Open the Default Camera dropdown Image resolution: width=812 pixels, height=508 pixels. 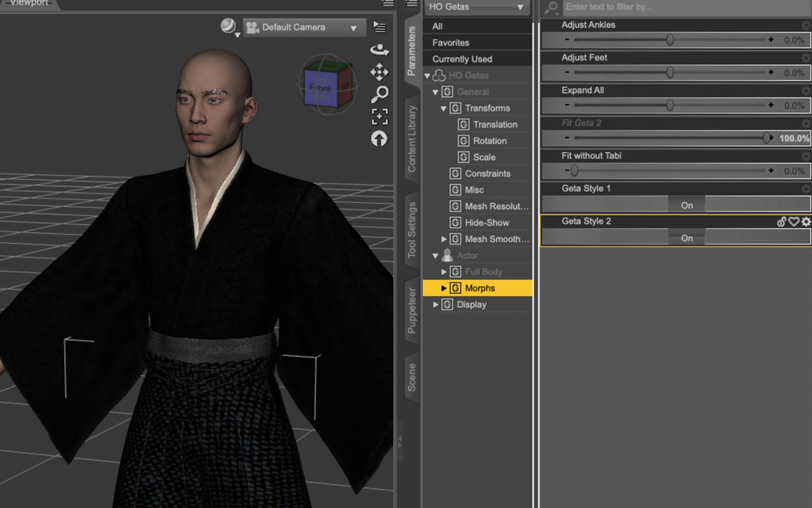pos(304,27)
